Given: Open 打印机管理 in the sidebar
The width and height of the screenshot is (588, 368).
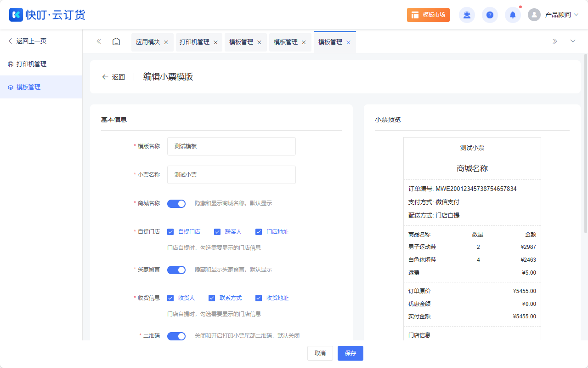Looking at the screenshot, I should 41,64.
